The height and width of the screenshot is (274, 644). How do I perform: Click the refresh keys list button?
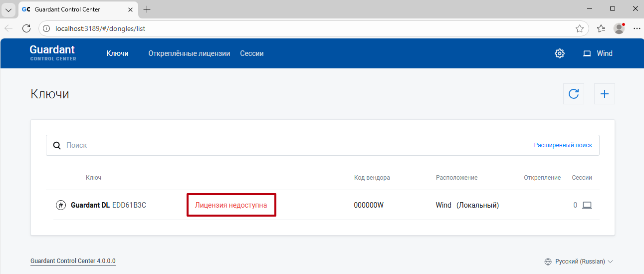[574, 94]
